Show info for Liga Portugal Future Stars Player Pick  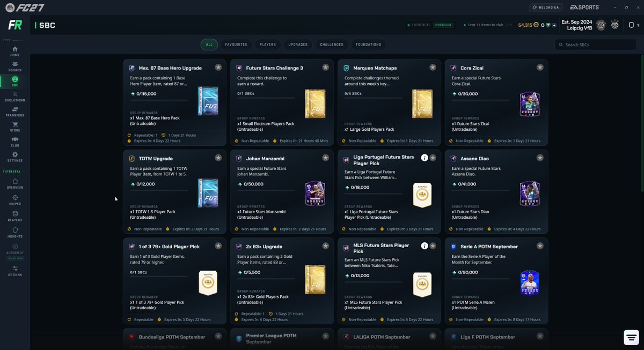(x=425, y=158)
